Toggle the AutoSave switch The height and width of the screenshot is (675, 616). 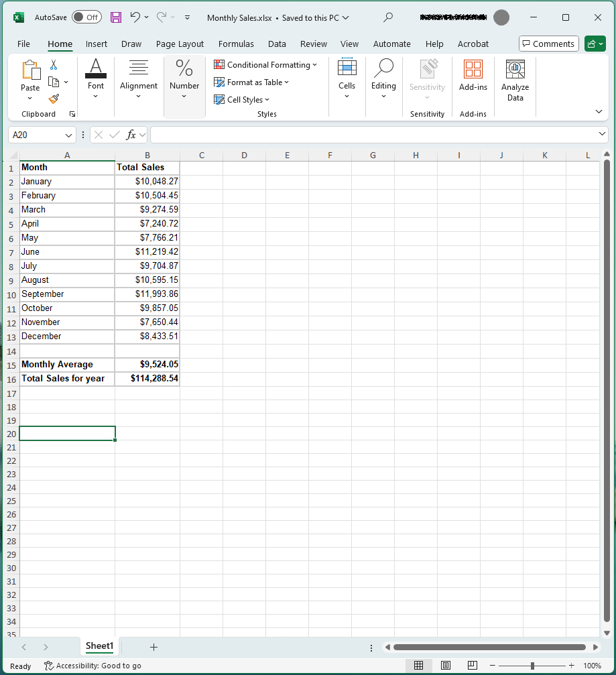click(86, 17)
